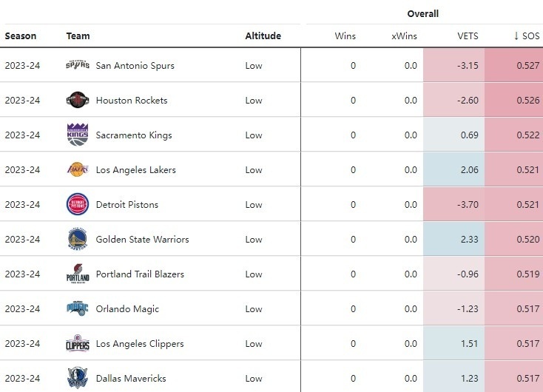
Task: Click the Dallas Mavericks logo
Action: point(78,378)
